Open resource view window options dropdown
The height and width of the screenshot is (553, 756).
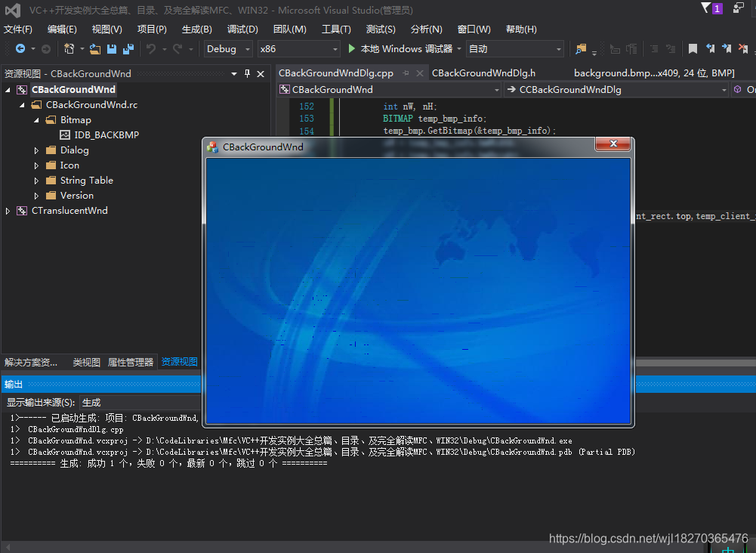[234, 74]
